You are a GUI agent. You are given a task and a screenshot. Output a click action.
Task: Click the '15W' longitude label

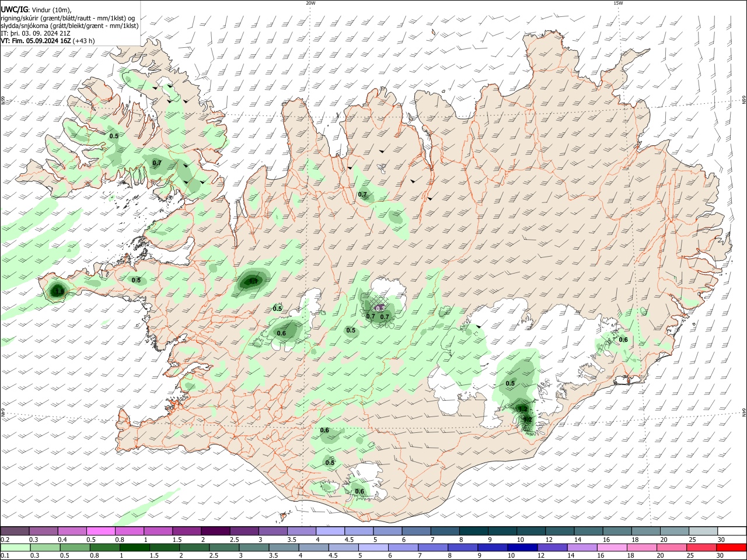coord(618,3)
